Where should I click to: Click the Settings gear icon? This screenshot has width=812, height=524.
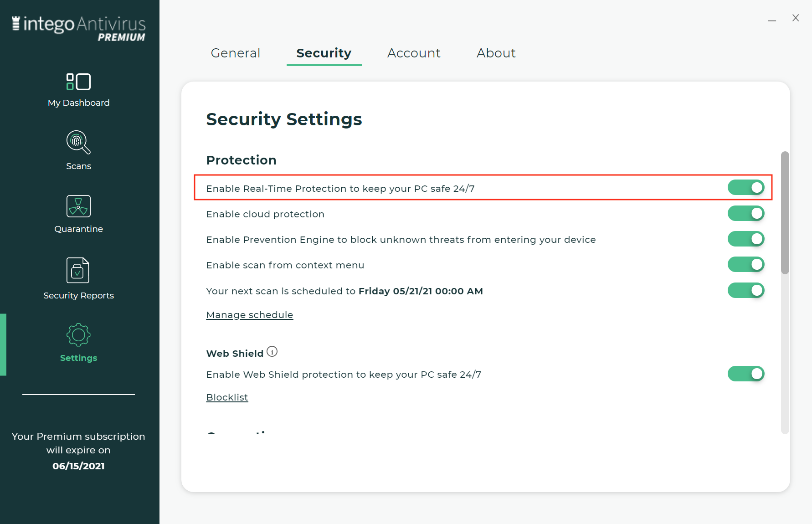tap(78, 335)
